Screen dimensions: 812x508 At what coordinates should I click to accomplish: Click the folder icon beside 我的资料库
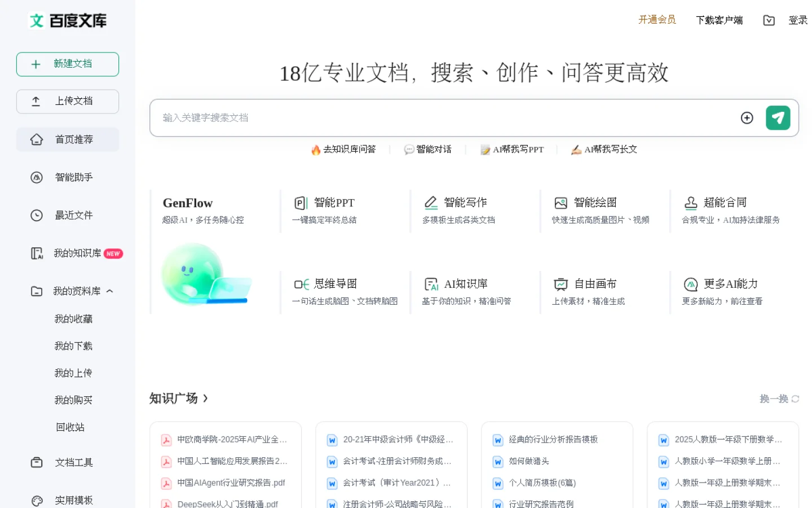click(37, 291)
